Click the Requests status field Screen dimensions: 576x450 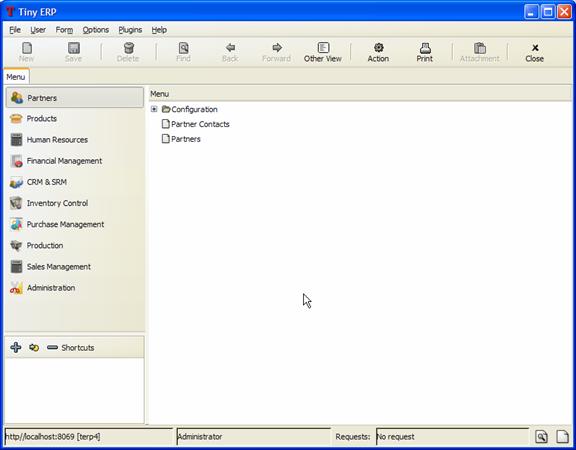tap(453, 436)
